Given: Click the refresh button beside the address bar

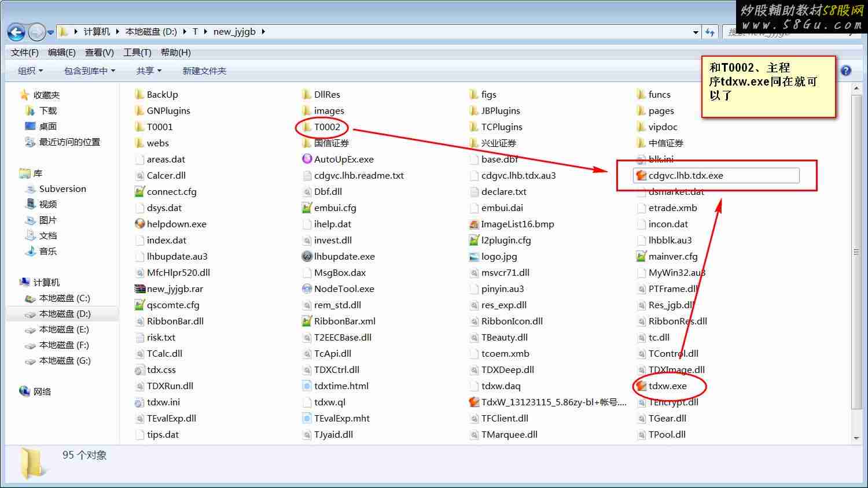Looking at the screenshot, I should point(711,32).
